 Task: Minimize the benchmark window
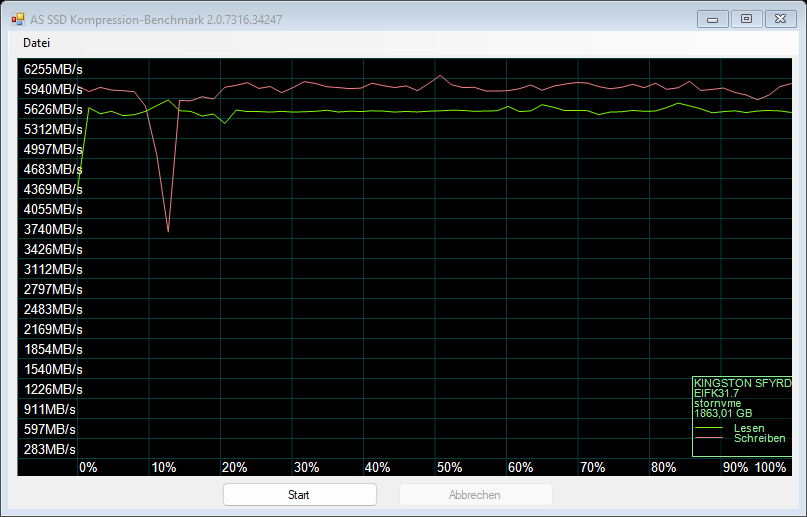click(712, 18)
